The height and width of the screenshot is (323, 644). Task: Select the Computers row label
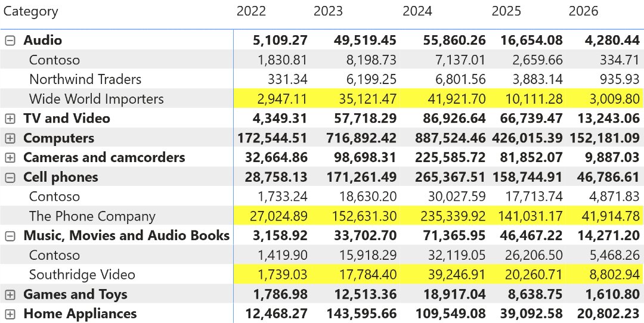coord(58,138)
